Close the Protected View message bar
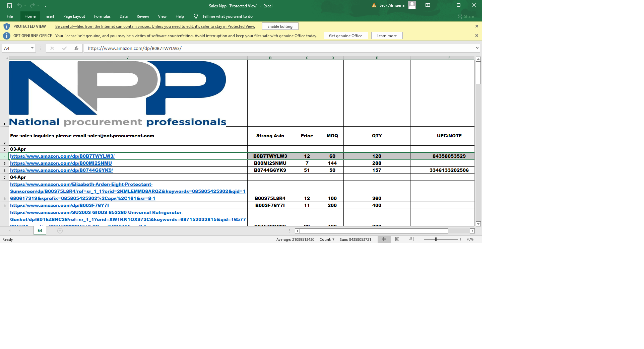Image resolution: width=644 pixels, height=349 pixels. point(476,26)
